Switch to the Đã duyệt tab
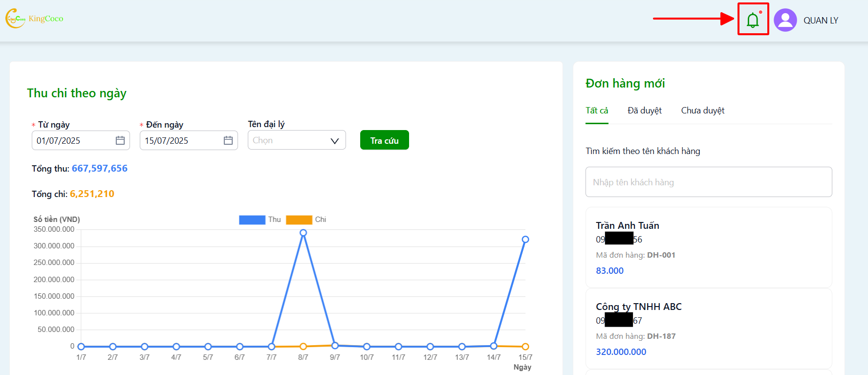Screen dimensions: 868x375 pyautogui.click(x=645, y=110)
